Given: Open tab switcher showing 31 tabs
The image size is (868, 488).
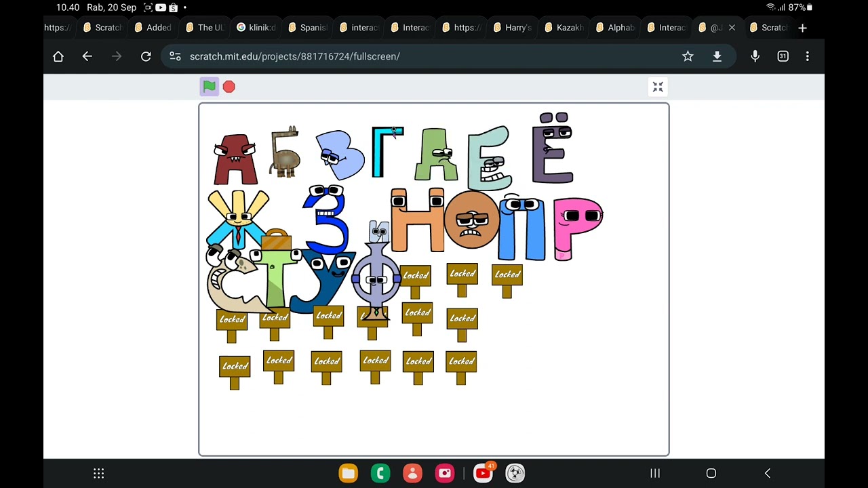Looking at the screenshot, I should (x=783, y=56).
